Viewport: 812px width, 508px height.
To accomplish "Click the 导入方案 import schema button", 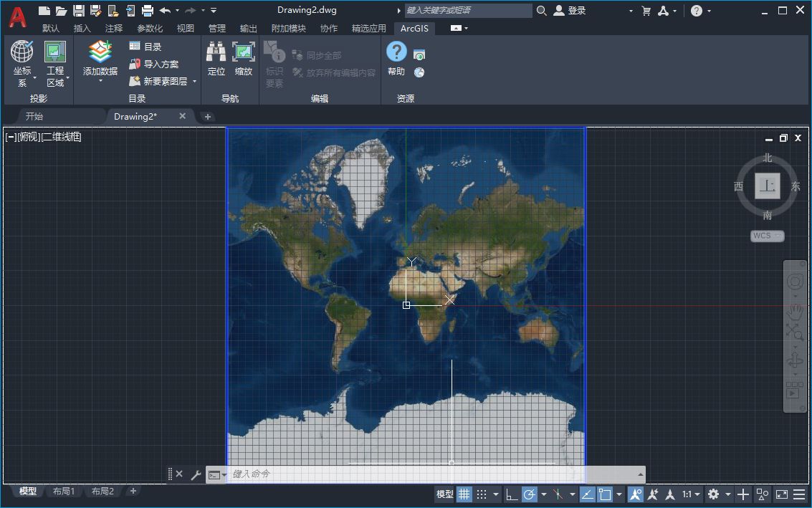I will click(x=154, y=64).
